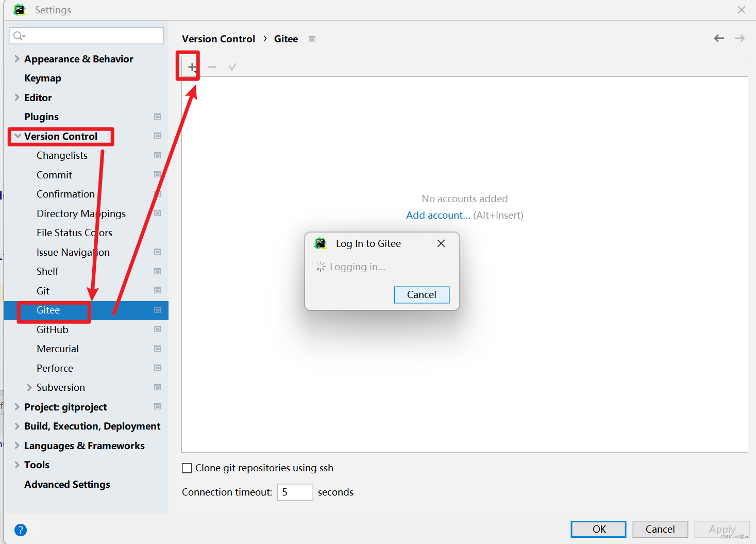Click the 'No accounts added' text
Viewport: 756px width, 544px height.
465,199
